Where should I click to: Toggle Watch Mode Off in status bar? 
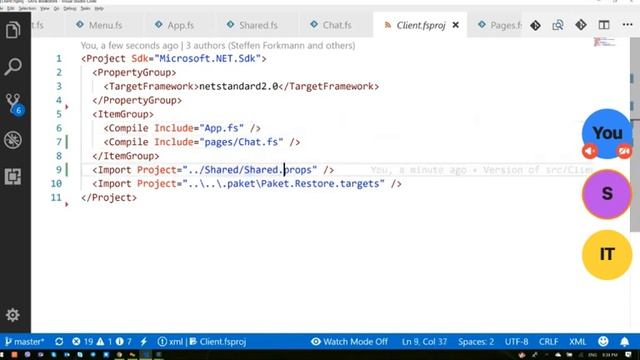pyautogui.click(x=349, y=342)
